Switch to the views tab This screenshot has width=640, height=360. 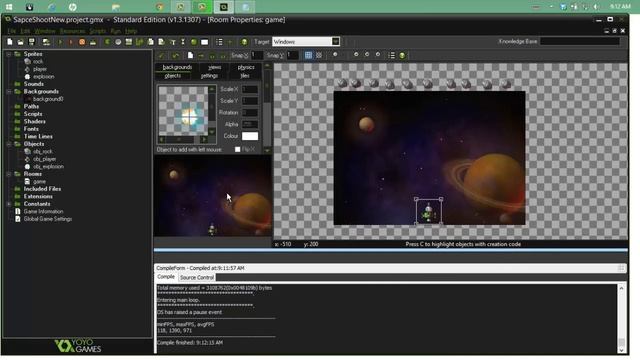[214, 67]
